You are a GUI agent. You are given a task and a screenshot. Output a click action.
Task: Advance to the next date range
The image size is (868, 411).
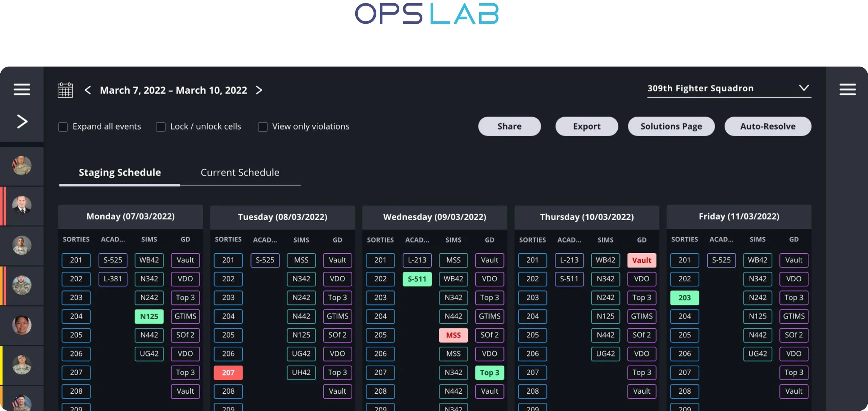[259, 90]
